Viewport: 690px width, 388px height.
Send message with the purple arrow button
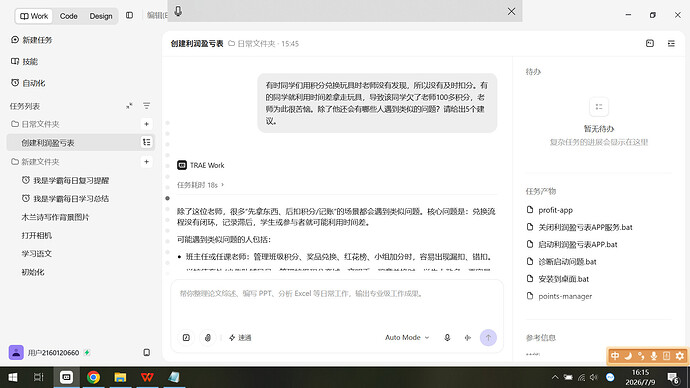click(488, 338)
